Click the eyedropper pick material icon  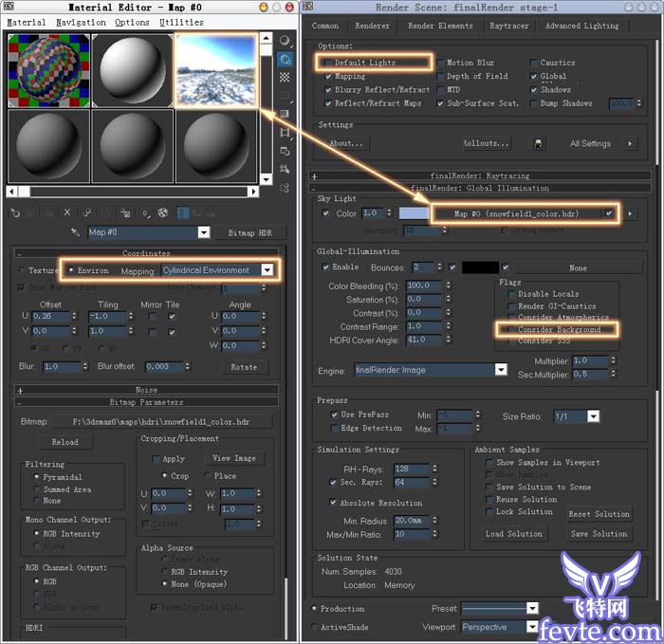tap(77, 232)
